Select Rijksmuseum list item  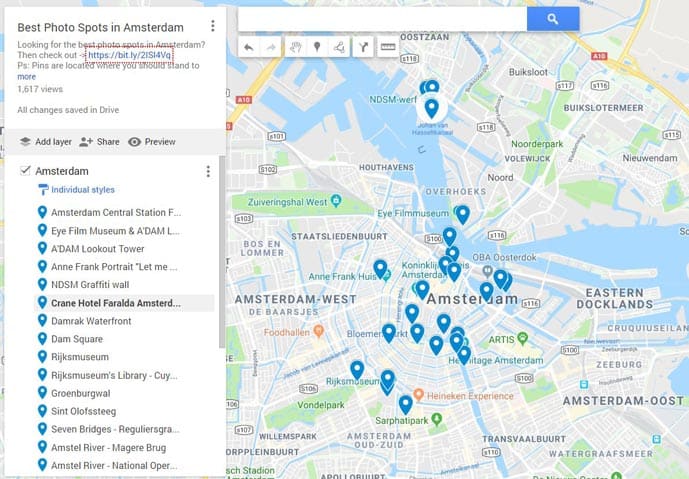(x=124, y=357)
